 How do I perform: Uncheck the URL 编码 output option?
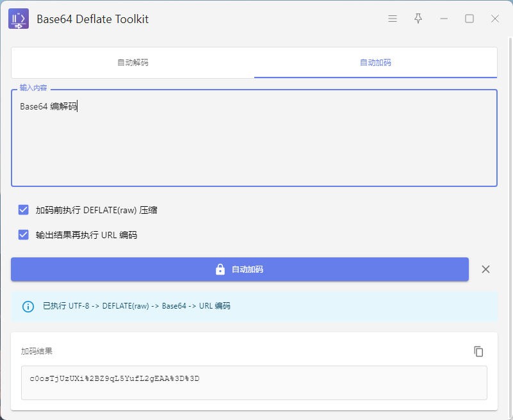coord(24,235)
